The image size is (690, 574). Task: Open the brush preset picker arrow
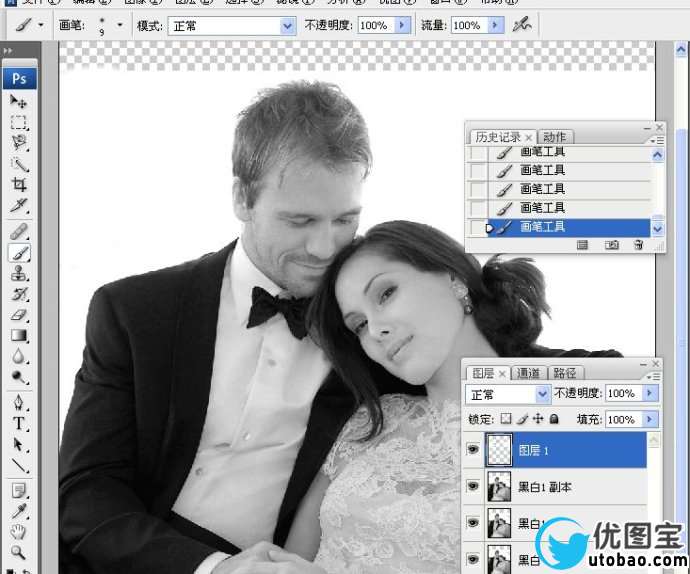point(119,26)
